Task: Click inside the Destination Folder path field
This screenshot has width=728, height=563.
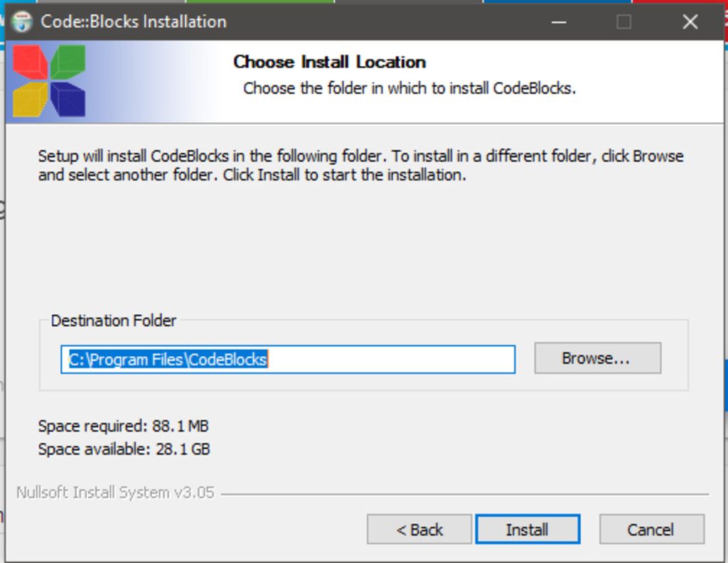Action: [288, 359]
